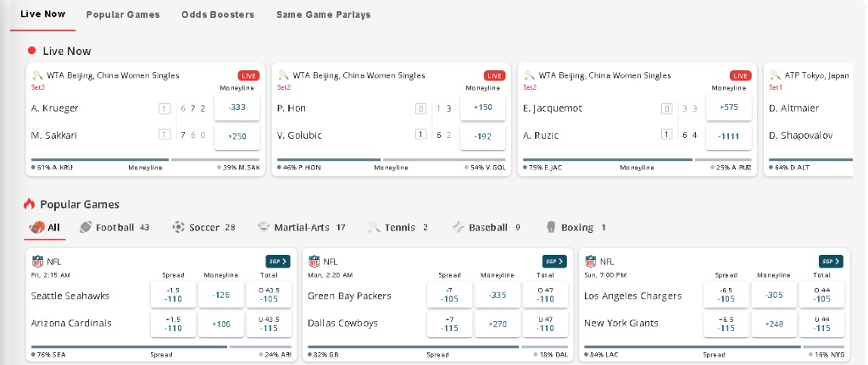
Task: Click the NFL logo on Seahawks card
Action: [37, 262]
